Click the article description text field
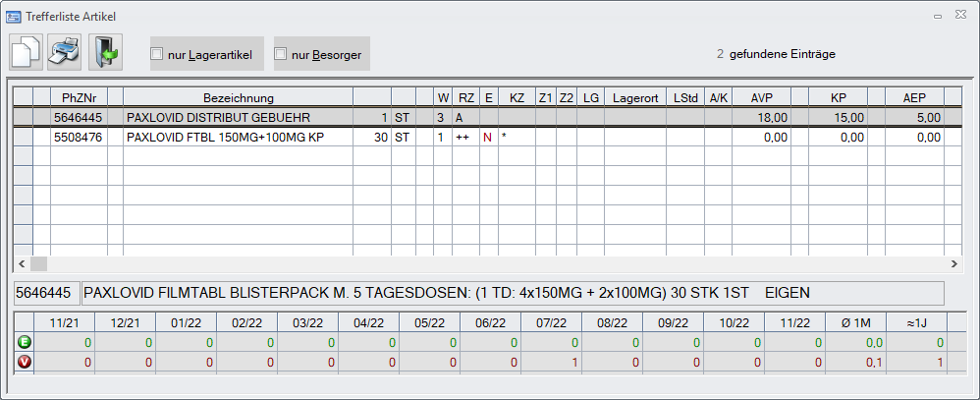The height and width of the screenshot is (400, 980). click(511, 293)
